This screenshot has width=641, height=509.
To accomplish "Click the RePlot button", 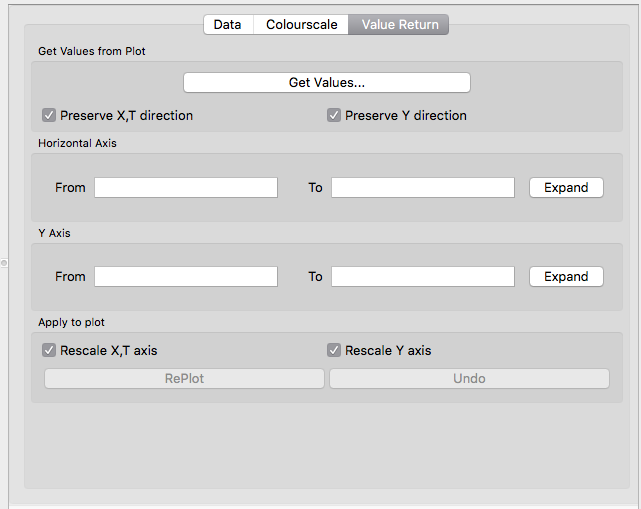I will [x=184, y=378].
